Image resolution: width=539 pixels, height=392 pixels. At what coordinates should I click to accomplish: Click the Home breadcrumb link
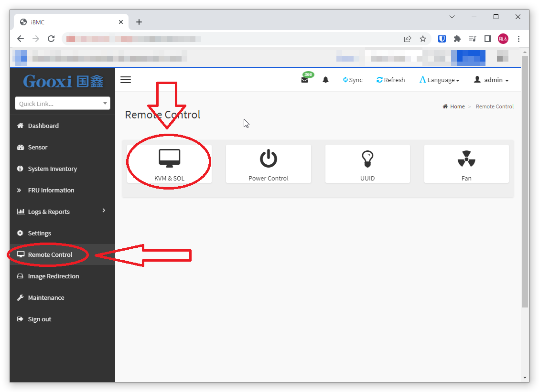click(x=457, y=106)
